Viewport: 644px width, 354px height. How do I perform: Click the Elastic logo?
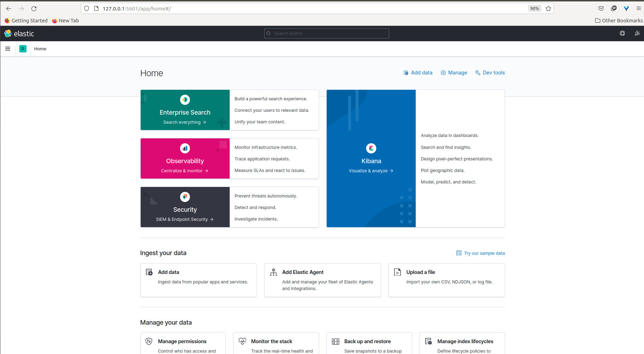tap(19, 34)
